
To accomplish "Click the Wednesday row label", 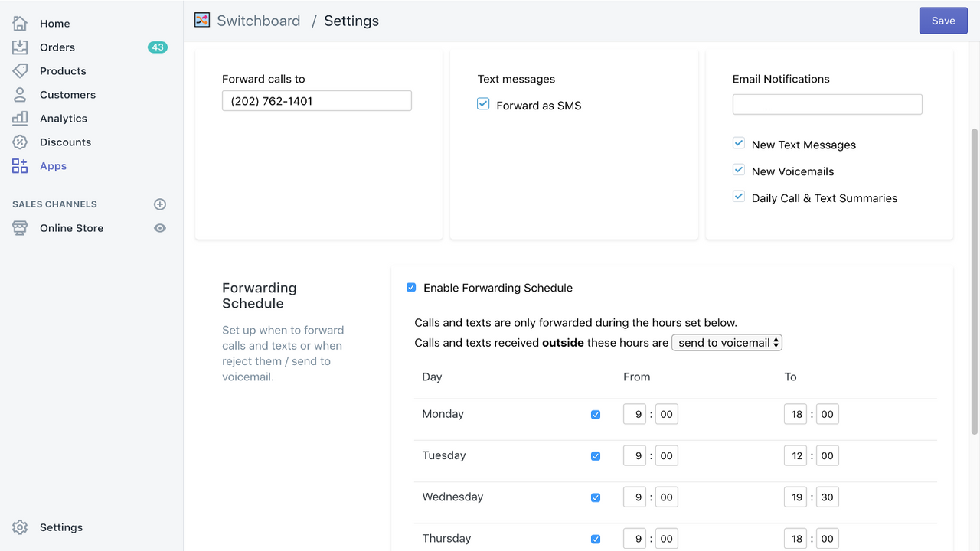I will 452,497.
